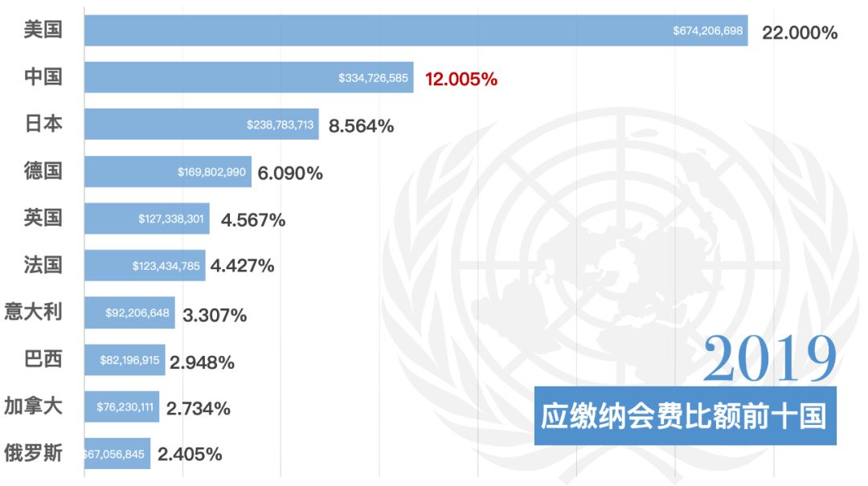The width and height of the screenshot is (868, 486).
Task: Click the 日本 row label
Action: pos(43,125)
